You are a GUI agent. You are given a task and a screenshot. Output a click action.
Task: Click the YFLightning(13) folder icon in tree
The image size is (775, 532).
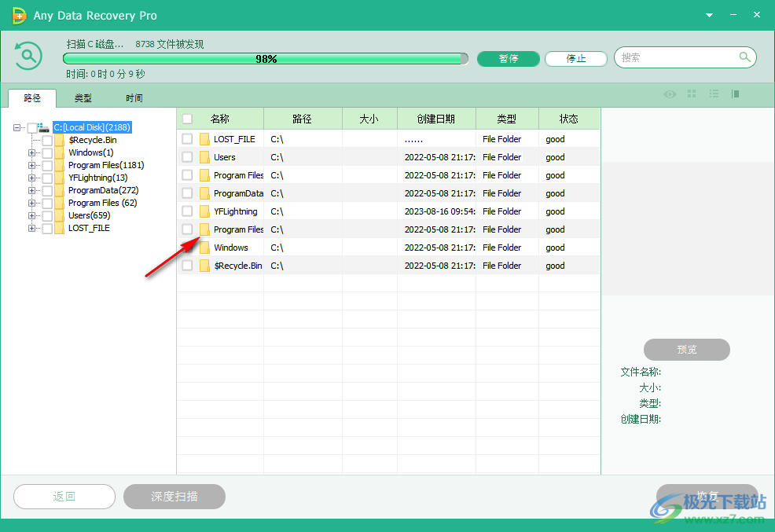(x=59, y=178)
